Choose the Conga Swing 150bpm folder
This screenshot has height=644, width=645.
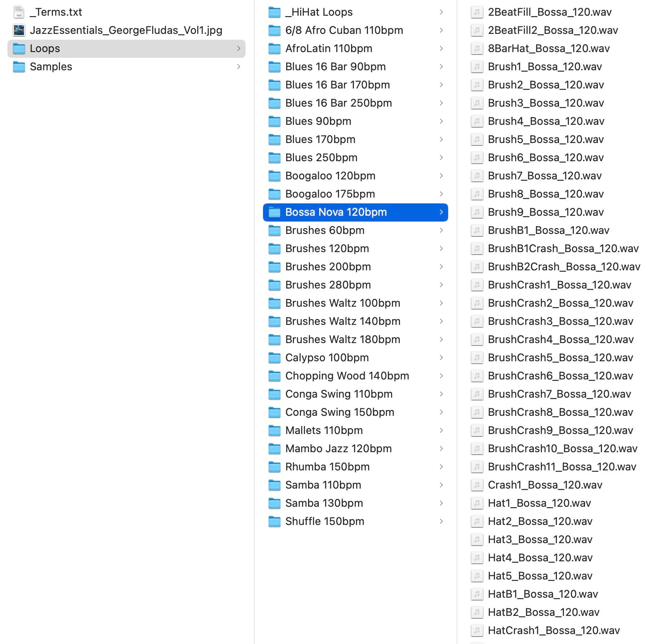(x=339, y=412)
